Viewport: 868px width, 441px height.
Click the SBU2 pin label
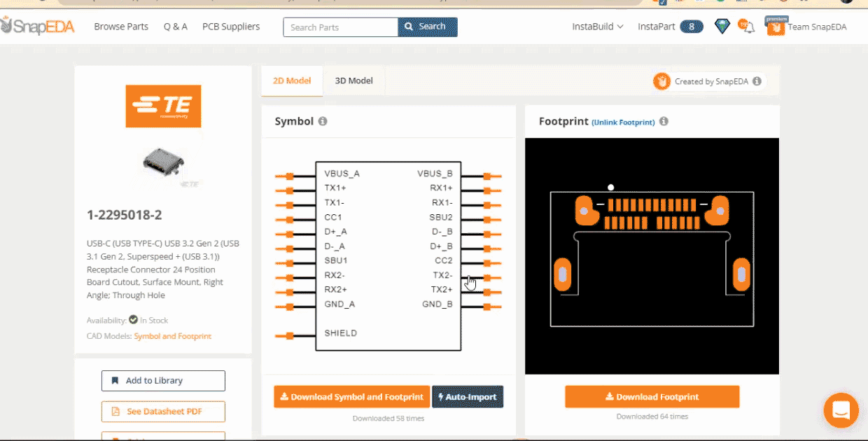(441, 217)
